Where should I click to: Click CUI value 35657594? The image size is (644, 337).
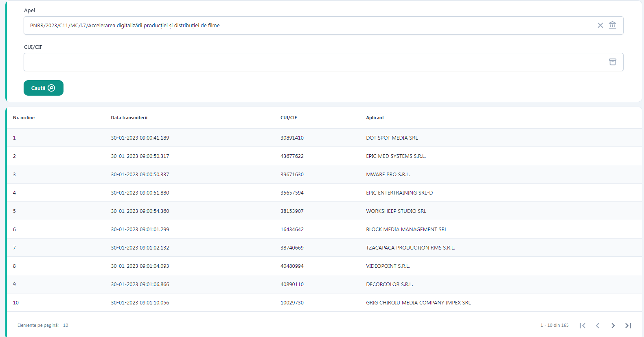tap(292, 193)
